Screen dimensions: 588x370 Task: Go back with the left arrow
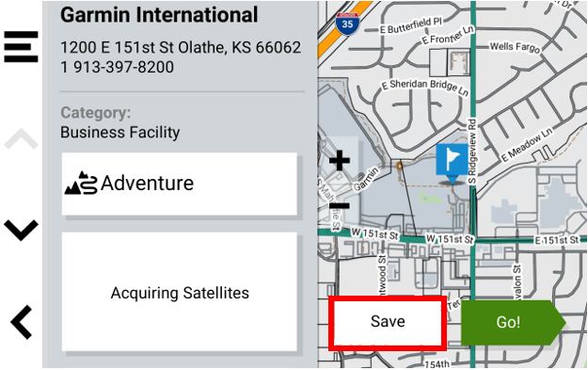coord(21,322)
